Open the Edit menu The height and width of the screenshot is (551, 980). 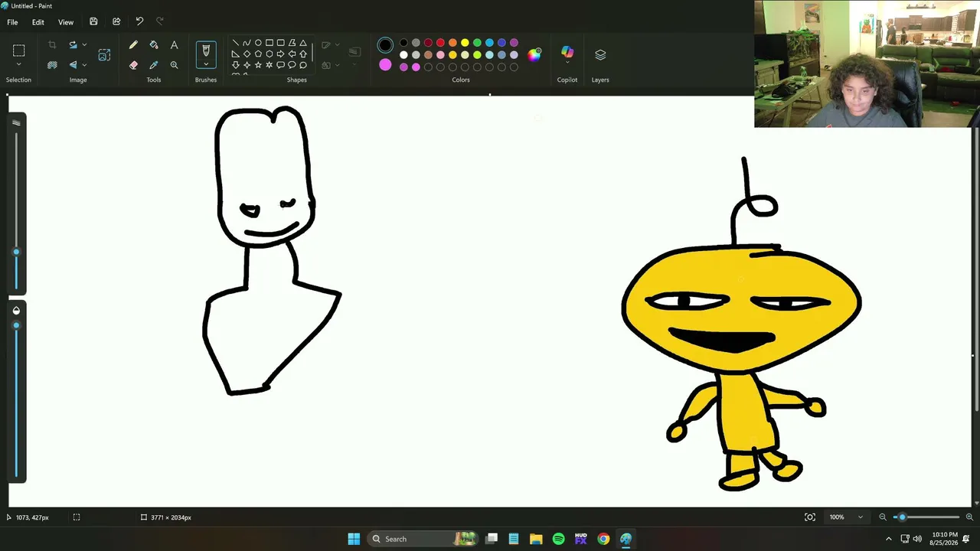pyautogui.click(x=38, y=22)
